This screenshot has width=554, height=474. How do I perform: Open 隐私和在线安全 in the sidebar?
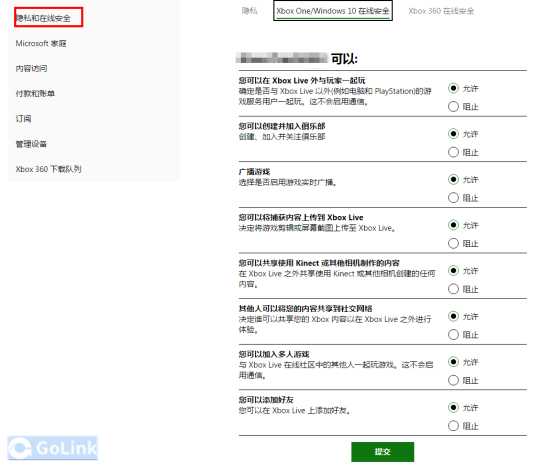tap(43, 18)
